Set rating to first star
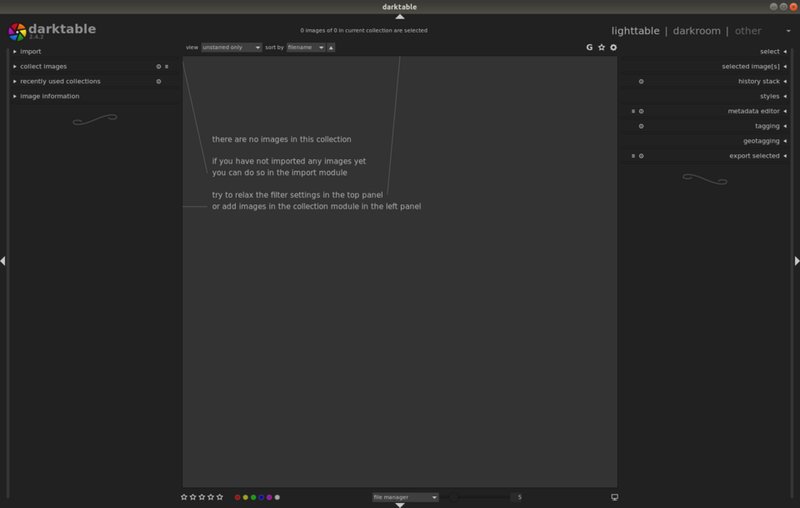 pyautogui.click(x=184, y=497)
